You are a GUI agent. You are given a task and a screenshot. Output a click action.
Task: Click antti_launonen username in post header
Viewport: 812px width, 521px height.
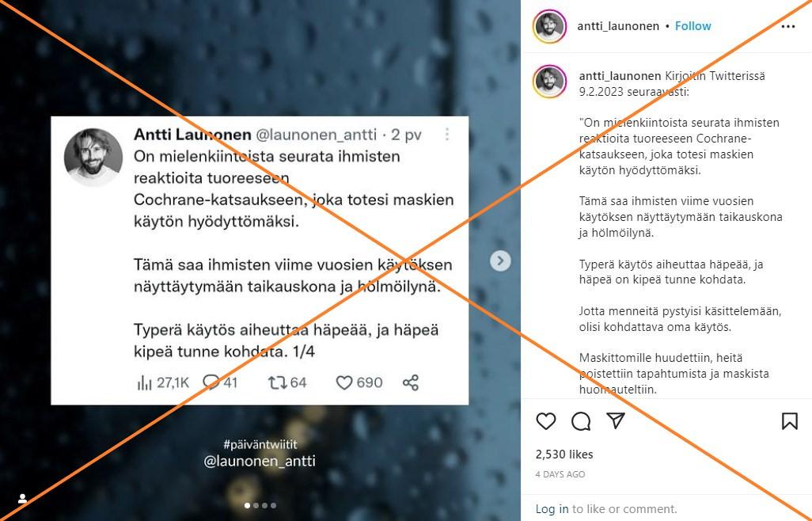click(x=618, y=26)
